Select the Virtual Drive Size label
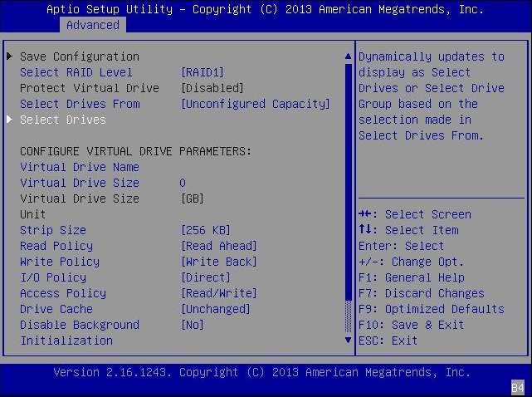The width and height of the screenshot is (532, 397). (x=80, y=183)
